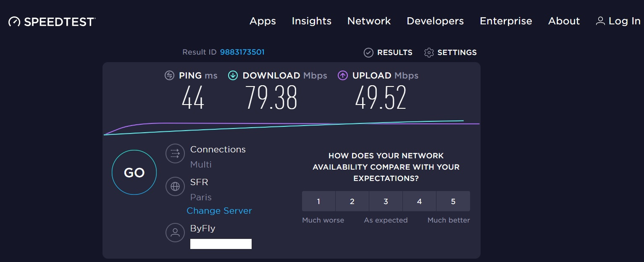Rate network availability as 5
This screenshot has height=262, width=644.
point(453,201)
